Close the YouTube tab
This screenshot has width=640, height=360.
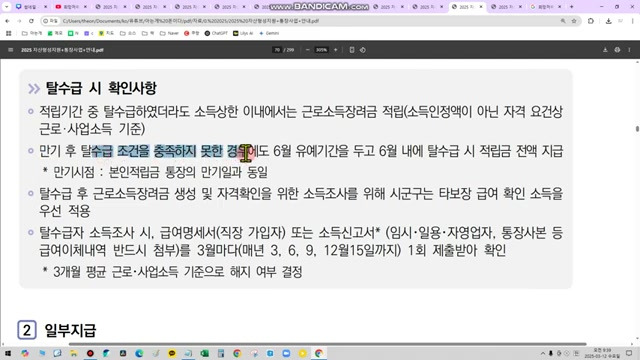coord(85,7)
